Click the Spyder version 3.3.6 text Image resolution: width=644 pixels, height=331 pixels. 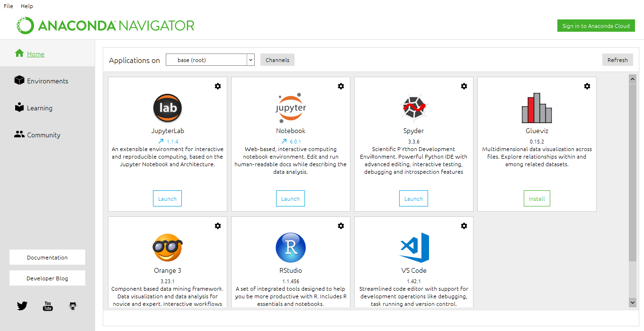(x=414, y=142)
